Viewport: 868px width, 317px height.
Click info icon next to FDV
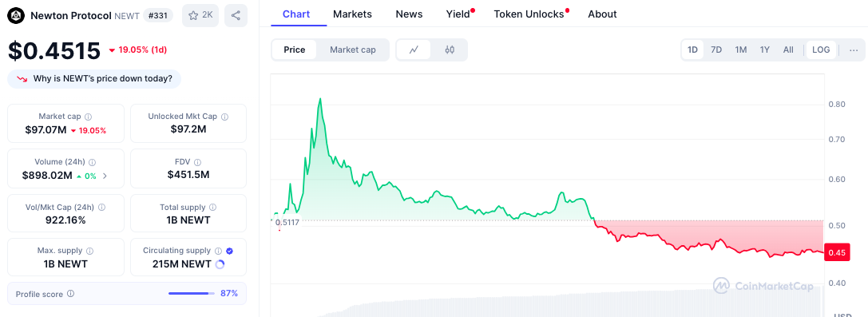pos(197,162)
